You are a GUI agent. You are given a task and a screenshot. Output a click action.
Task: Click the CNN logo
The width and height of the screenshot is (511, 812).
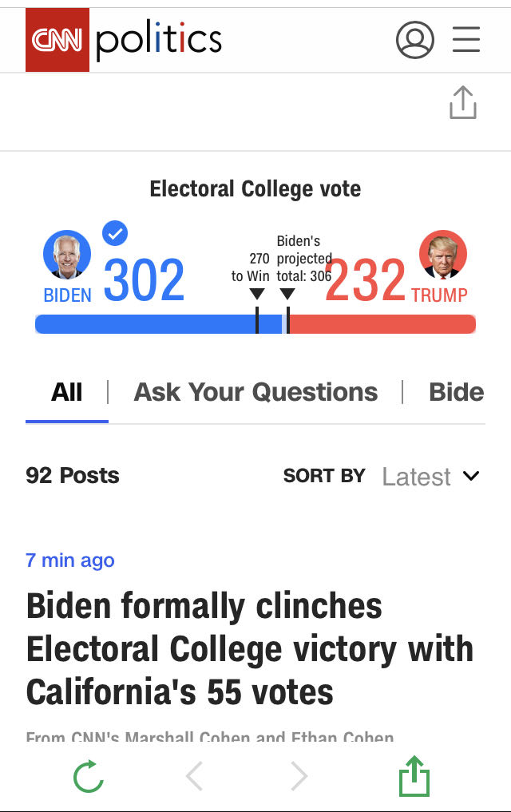pos(57,40)
